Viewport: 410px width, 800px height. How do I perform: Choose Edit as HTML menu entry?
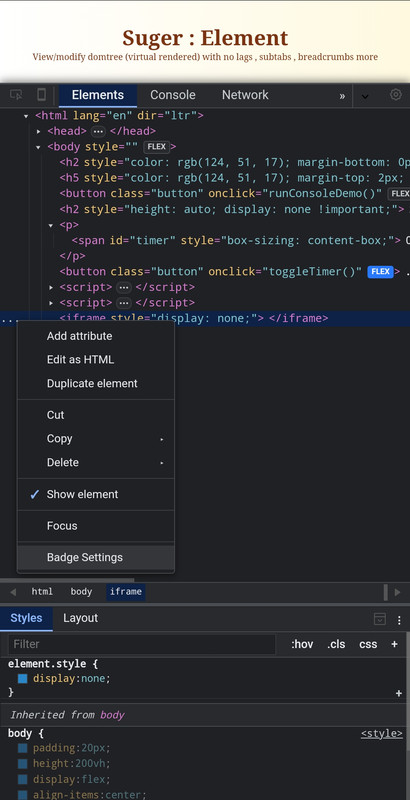(x=96, y=360)
